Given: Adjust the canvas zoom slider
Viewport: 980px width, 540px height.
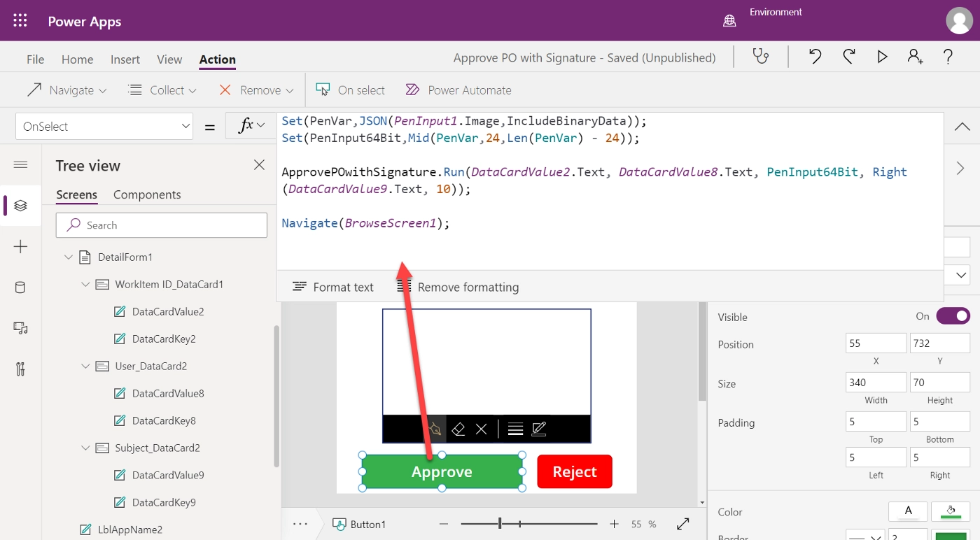Looking at the screenshot, I should click(x=500, y=524).
